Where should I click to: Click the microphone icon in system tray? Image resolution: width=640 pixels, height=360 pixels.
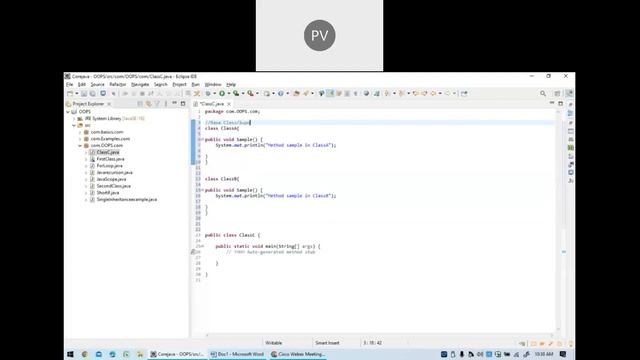tap(462, 354)
